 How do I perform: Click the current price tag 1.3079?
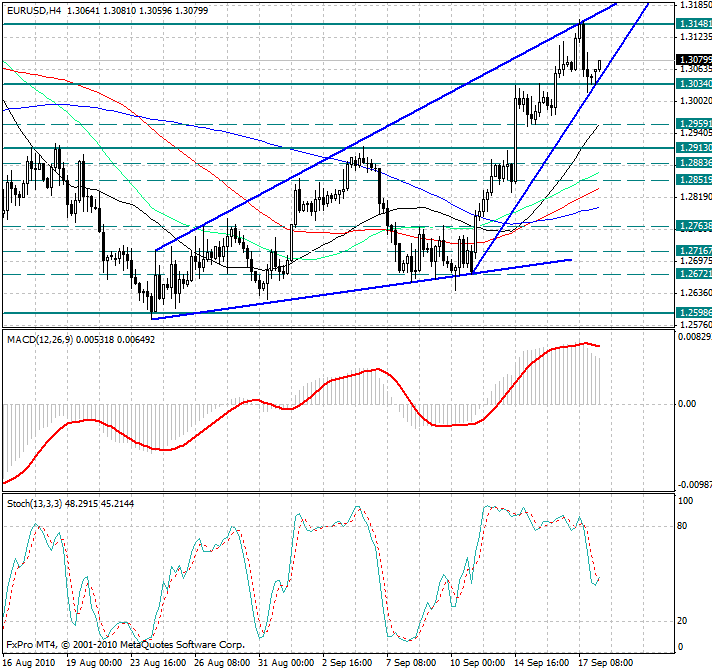pos(694,59)
